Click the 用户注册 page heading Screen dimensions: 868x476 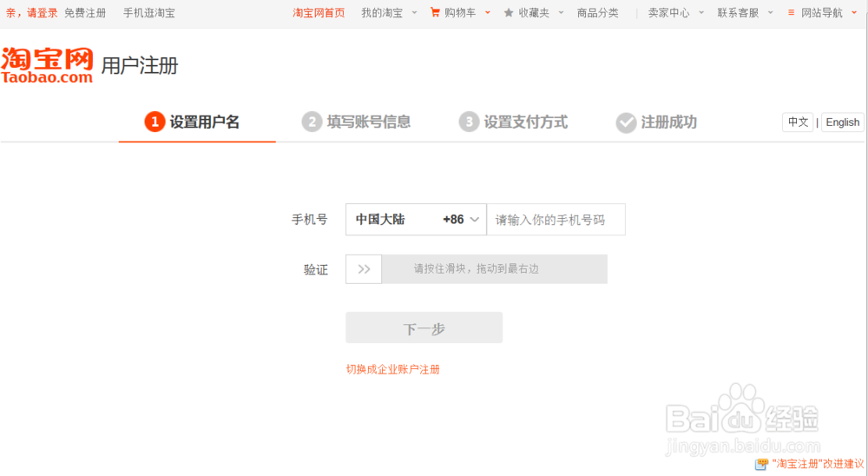tap(140, 65)
